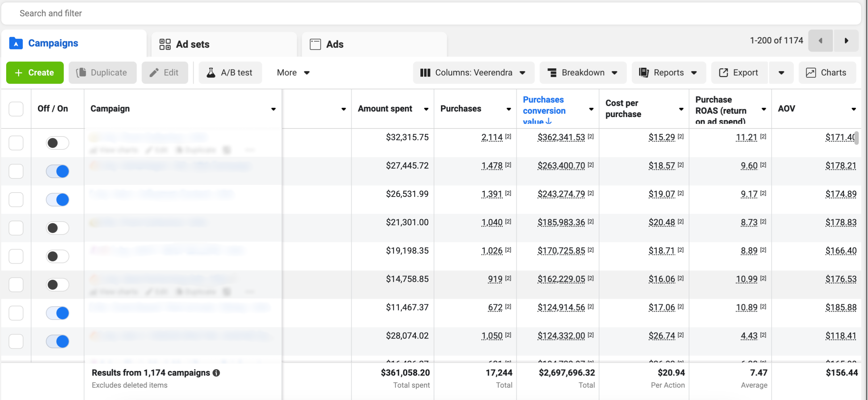The height and width of the screenshot is (400, 868).
Task: Click the Ad sets grid icon
Action: coord(165,44)
